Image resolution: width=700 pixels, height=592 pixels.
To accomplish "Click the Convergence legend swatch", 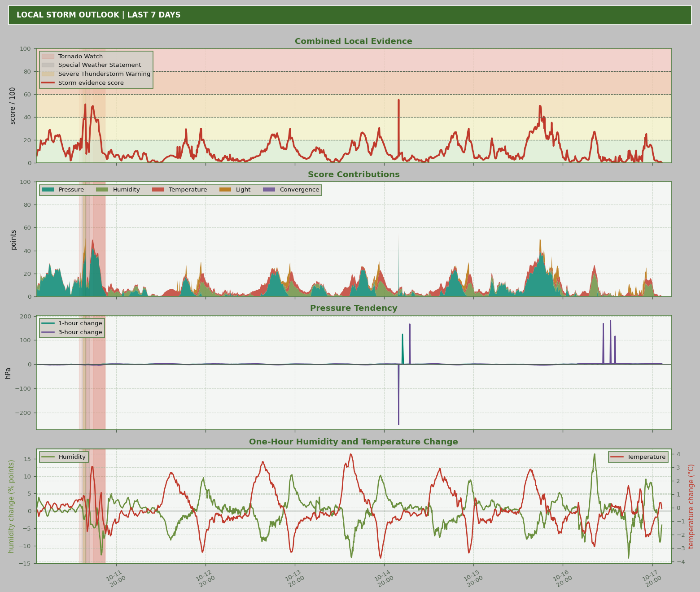I will pyautogui.click(x=269, y=190).
